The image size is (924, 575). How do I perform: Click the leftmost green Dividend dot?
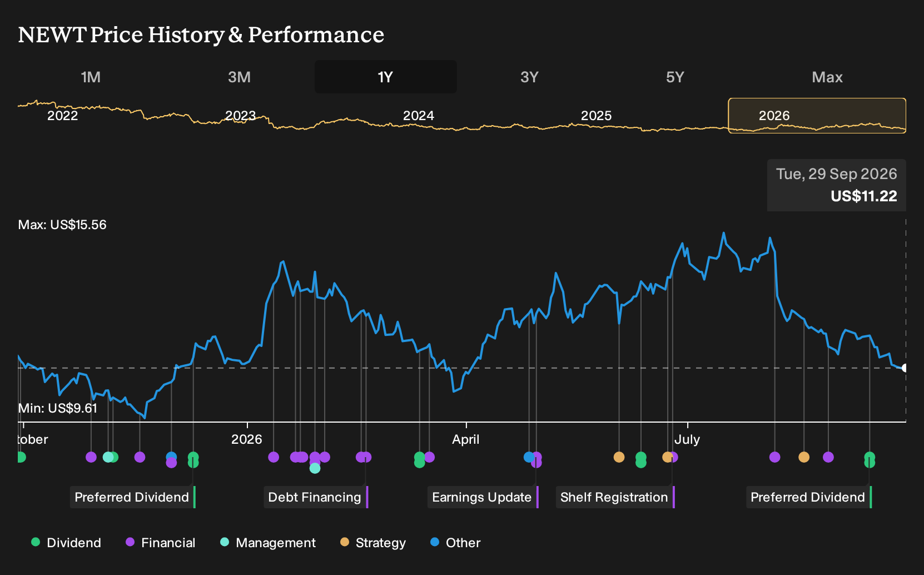pyautogui.click(x=21, y=457)
